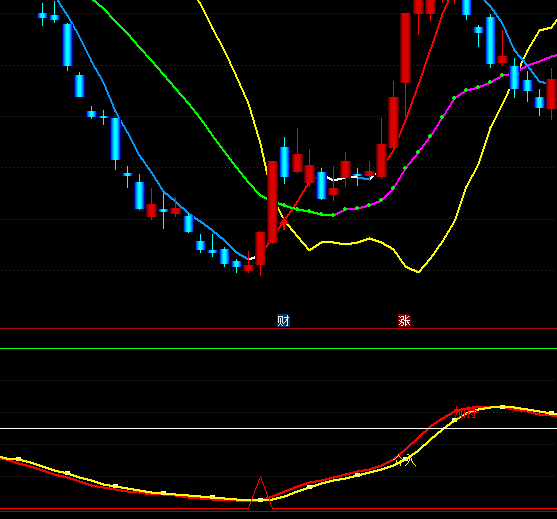Screen dimensions: 557x519
Task: Click the red triangle signal in indicator
Action: pyautogui.click(x=260, y=493)
